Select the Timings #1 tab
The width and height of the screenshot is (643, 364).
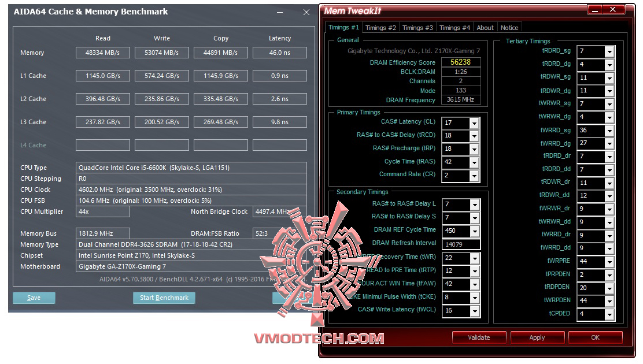[343, 27]
